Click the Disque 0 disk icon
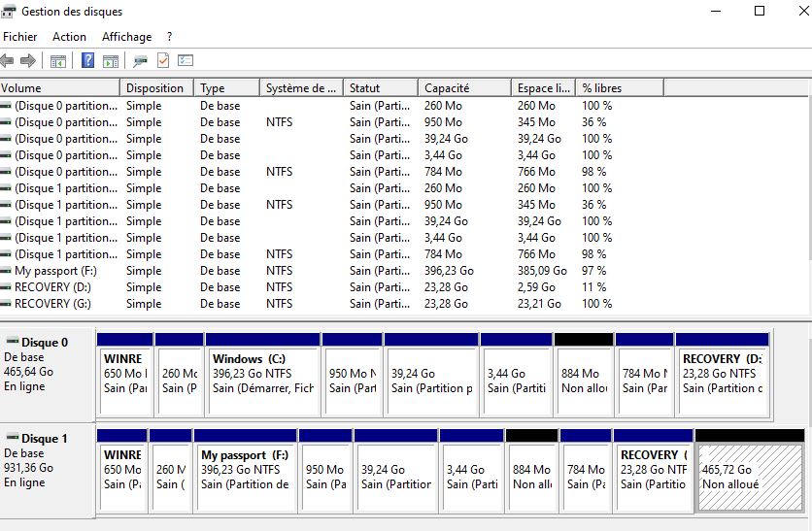812x531 pixels. [x=13, y=341]
